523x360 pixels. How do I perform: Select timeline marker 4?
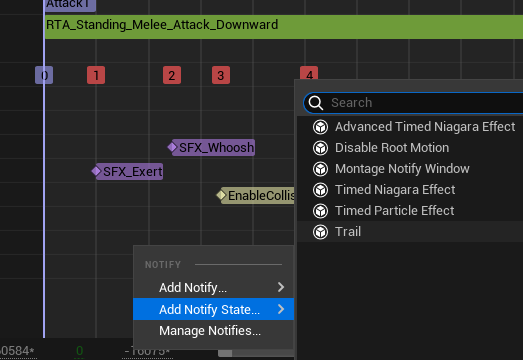(309, 73)
